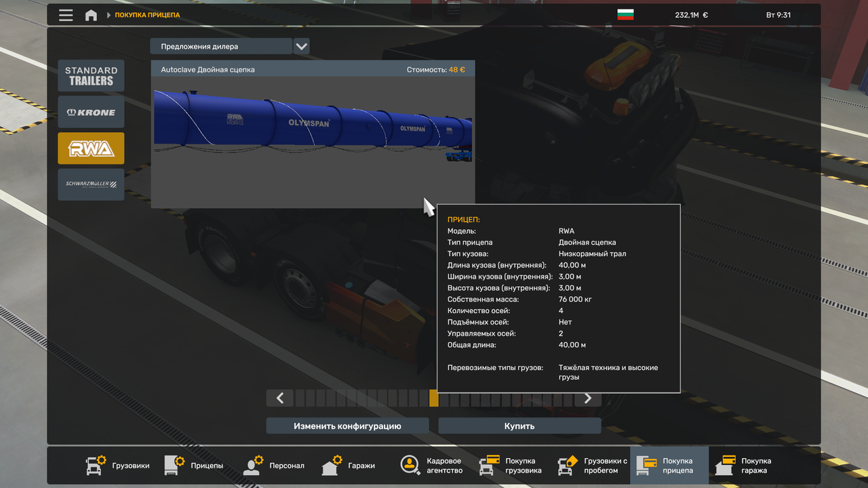Image resolution: width=868 pixels, height=488 pixels.
Task: Click the Покупка прицепа breadcrumb title
Action: click(x=147, y=15)
